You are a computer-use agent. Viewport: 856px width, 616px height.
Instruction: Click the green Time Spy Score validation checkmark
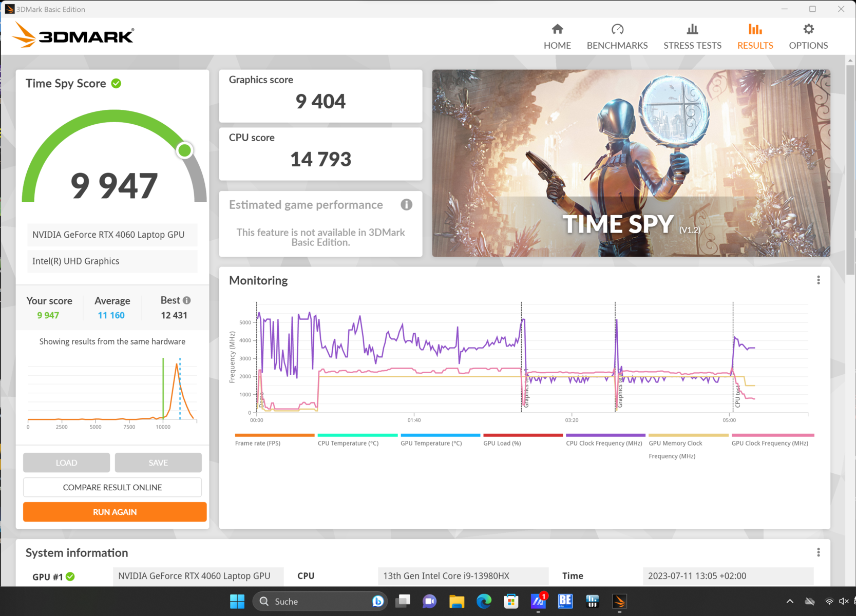[117, 83]
